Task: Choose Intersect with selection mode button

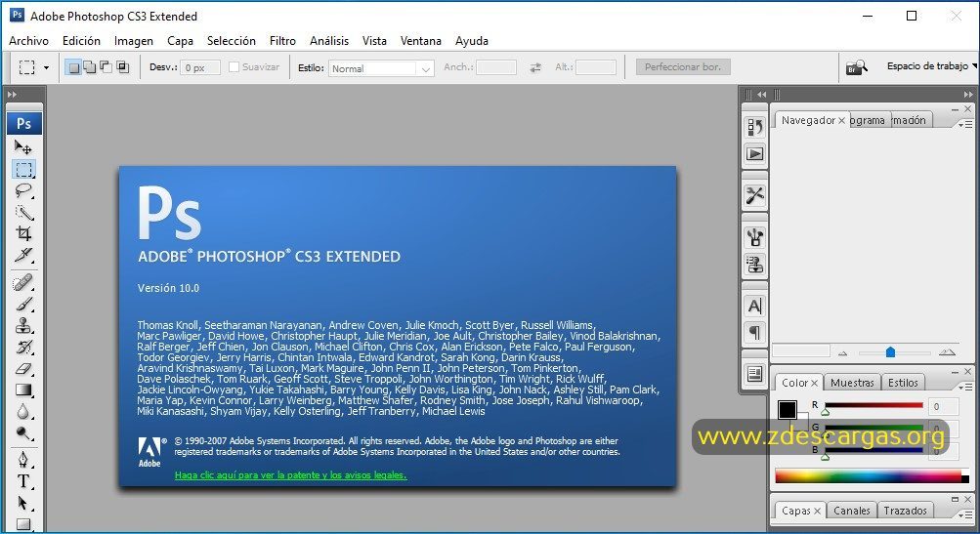Action: (122, 67)
